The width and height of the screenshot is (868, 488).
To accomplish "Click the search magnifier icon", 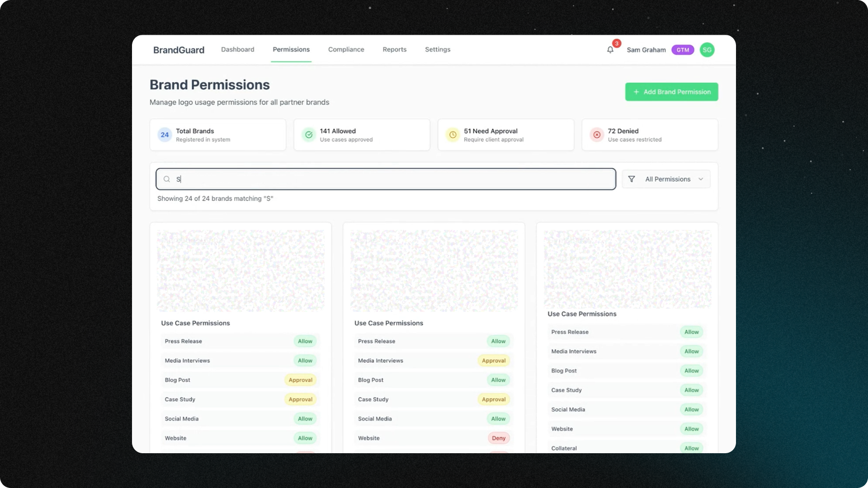I will 167,179.
